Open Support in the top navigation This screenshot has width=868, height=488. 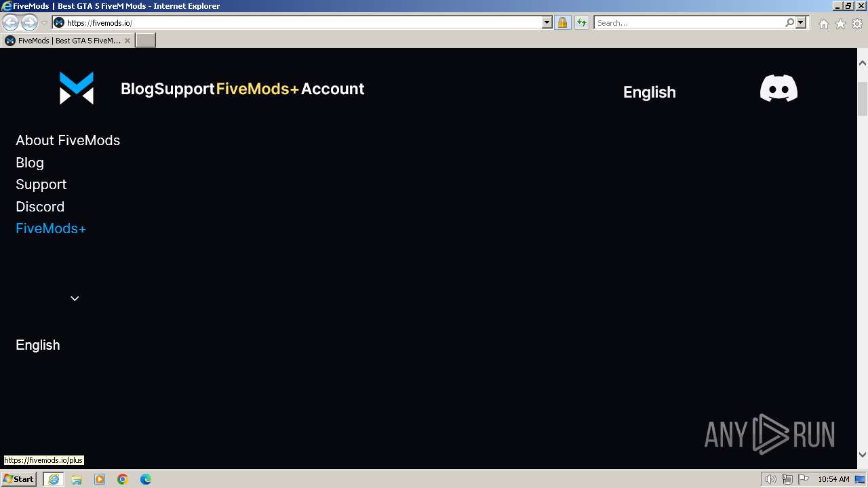coord(184,89)
